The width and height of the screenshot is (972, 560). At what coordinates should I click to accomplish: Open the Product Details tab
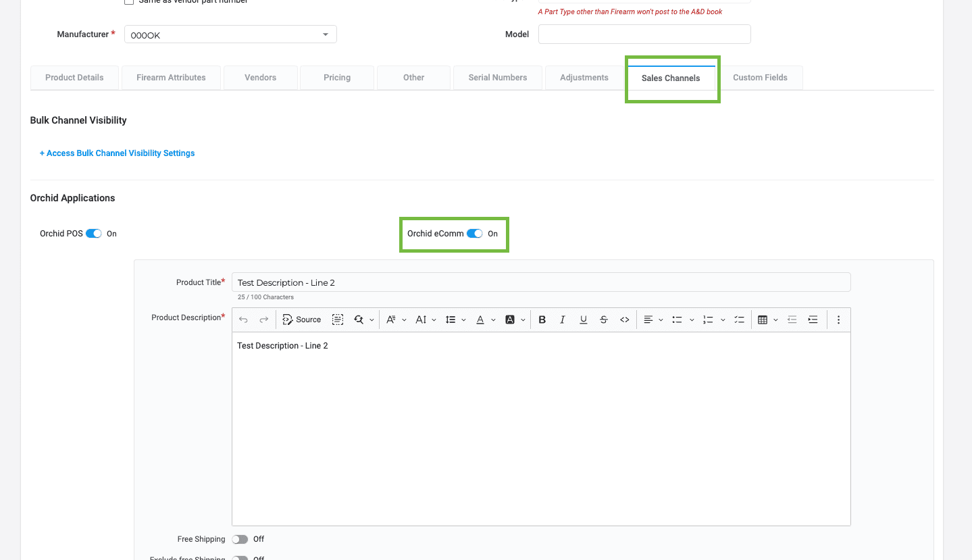pos(74,78)
